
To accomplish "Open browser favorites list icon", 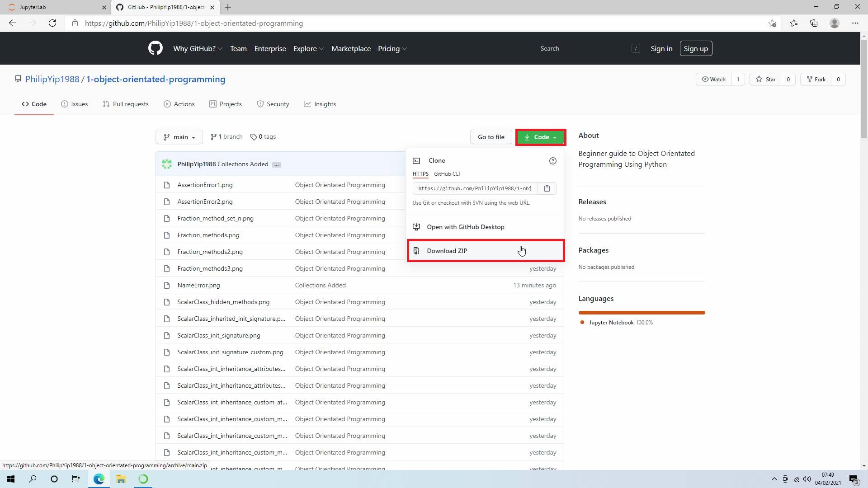I will point(793,23).
